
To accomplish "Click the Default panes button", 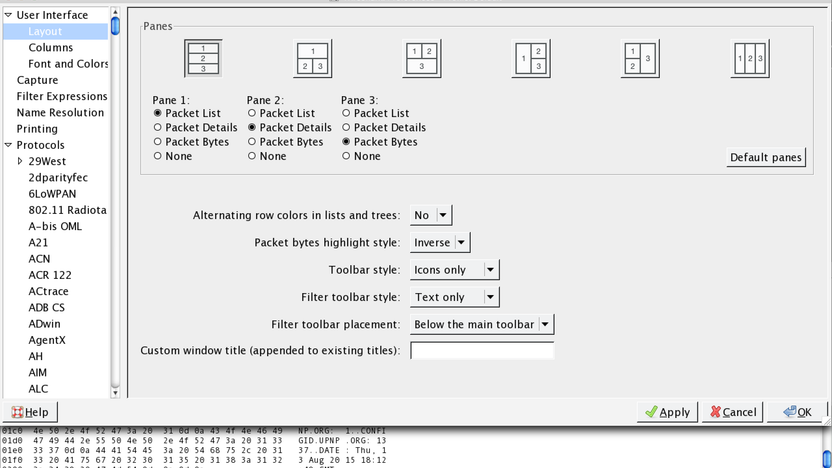I will (x=766, y=157).
